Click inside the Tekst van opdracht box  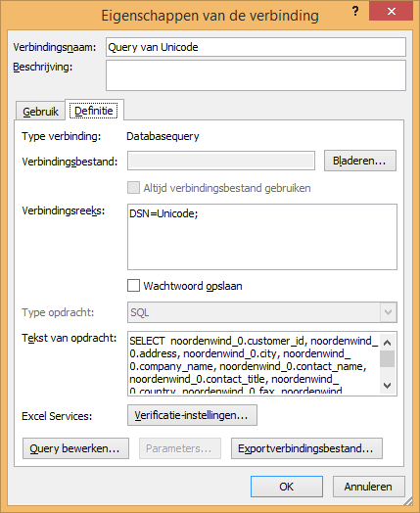tap(254, 364)
